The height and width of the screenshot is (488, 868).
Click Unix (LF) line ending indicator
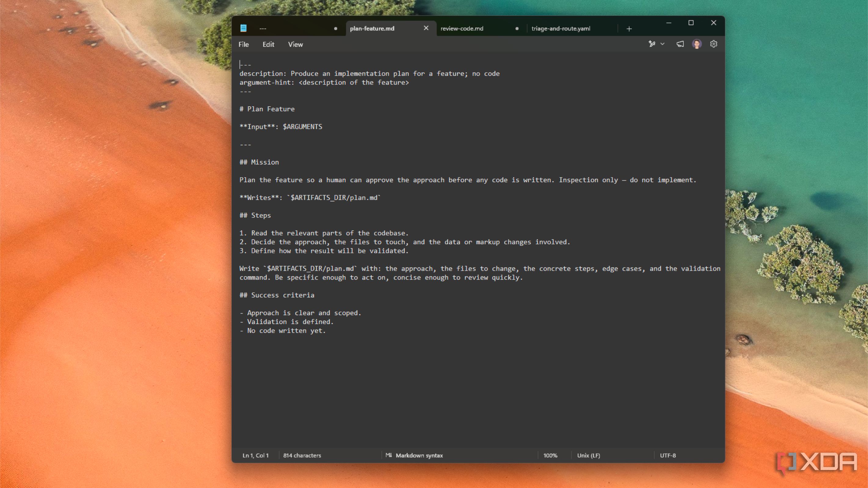tap(588, 455)
